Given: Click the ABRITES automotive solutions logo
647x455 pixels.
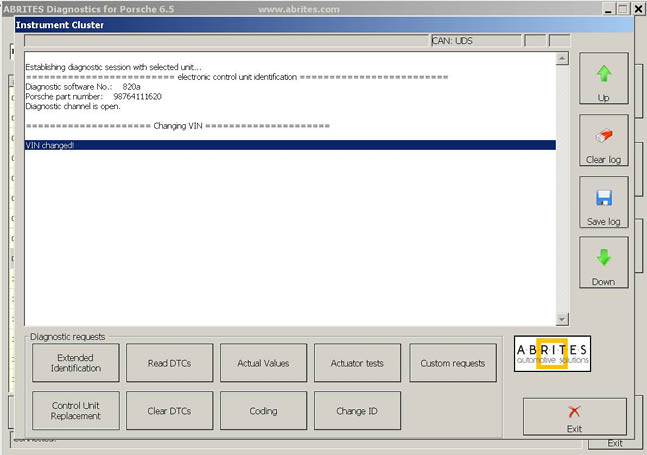Looking at the screenshot, I should (553, 353).
